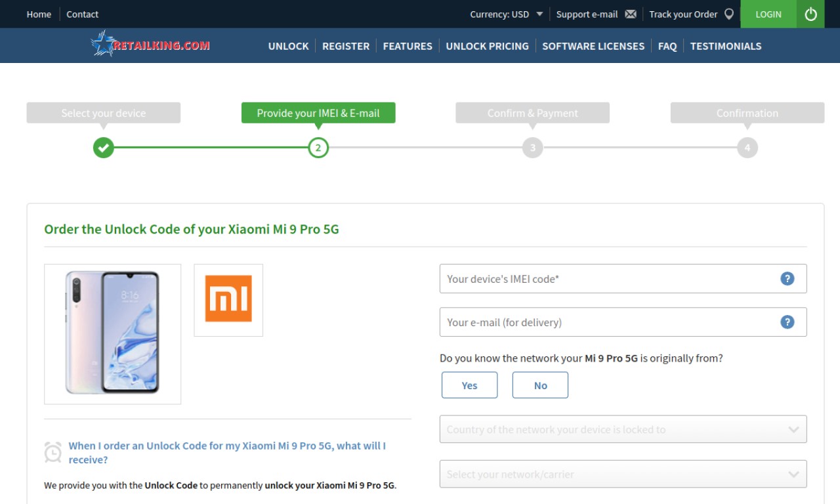Screen dimensions: 840x504
Task: Go to UNLOCK PRICING in navigation
Action: [x=487, y=46]
